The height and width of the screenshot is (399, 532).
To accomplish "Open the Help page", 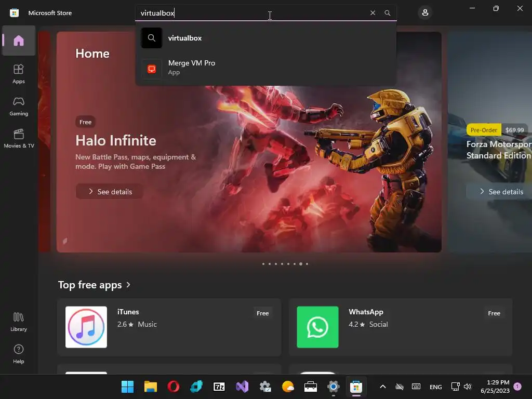I will coord(19,354).
